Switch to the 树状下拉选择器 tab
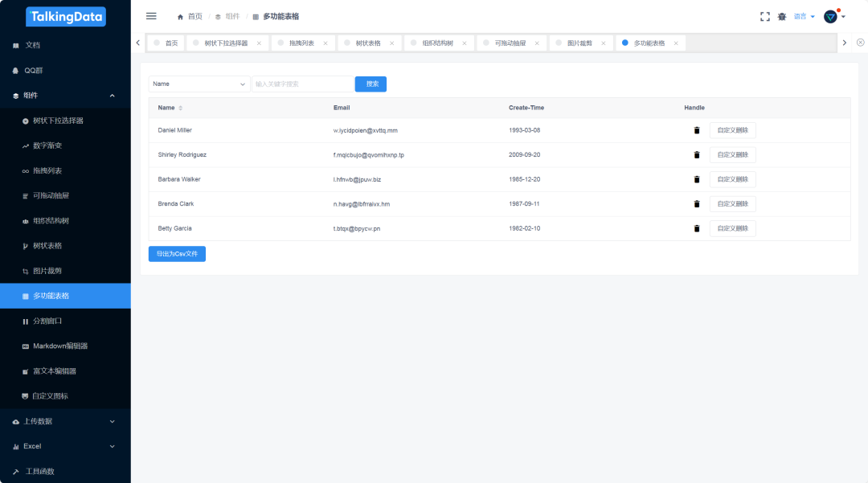 [226, 43]
